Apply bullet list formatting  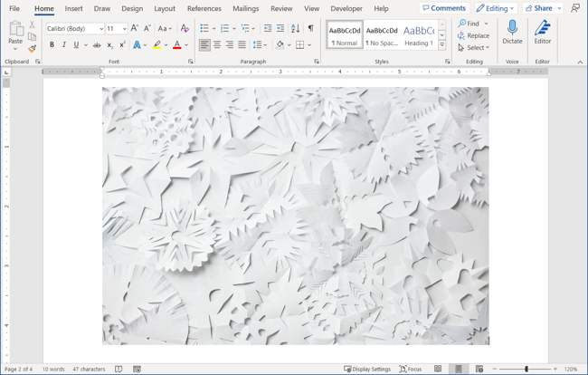[204, 28]
